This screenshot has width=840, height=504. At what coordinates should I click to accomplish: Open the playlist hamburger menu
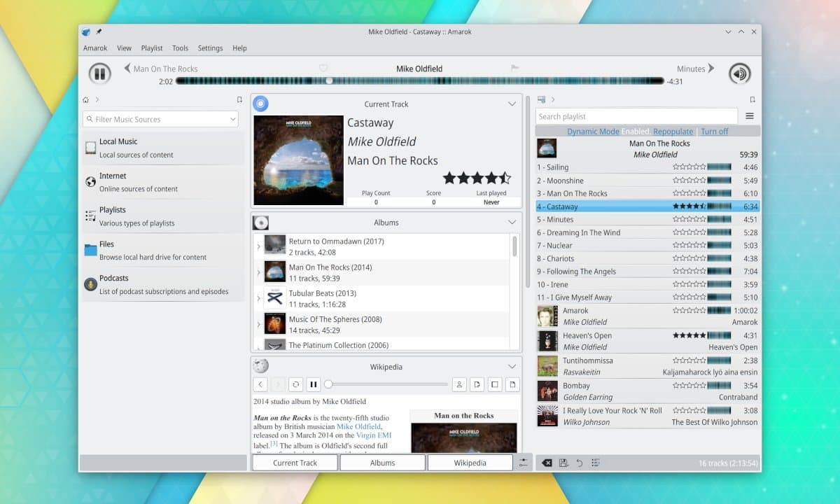[x=750, y=116]
